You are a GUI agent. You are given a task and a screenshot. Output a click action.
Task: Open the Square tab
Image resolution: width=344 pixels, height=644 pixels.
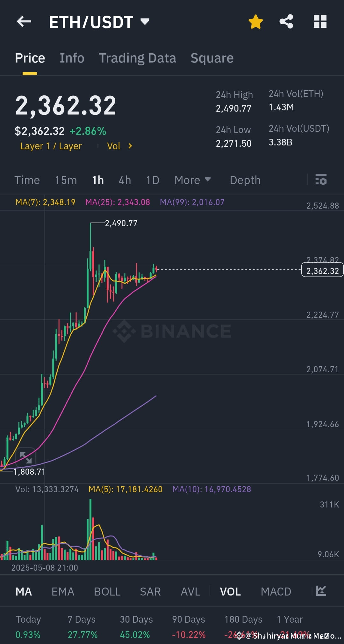(212, 58)
